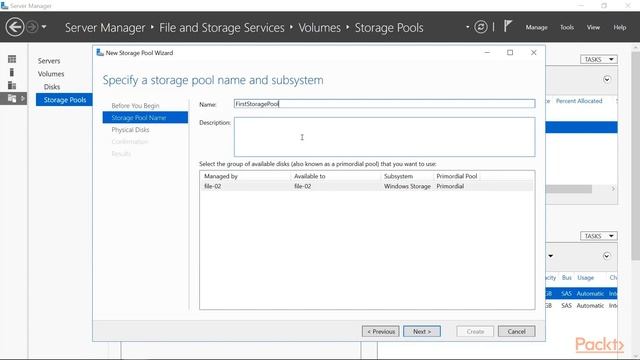Collapse the lower physical disks panel chevron
The height and width of the screenshot is (360, 640).
click(607, 256)
